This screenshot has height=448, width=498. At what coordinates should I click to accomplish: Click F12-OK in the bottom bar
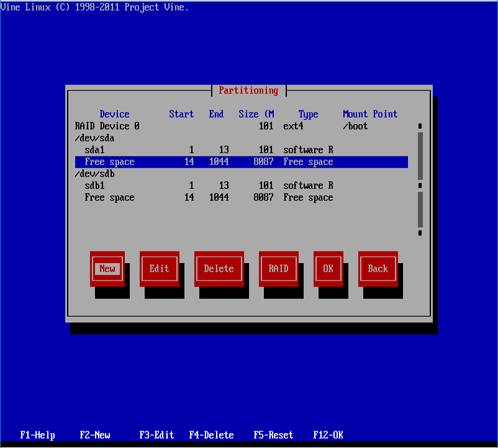click(x=328, y=435)
